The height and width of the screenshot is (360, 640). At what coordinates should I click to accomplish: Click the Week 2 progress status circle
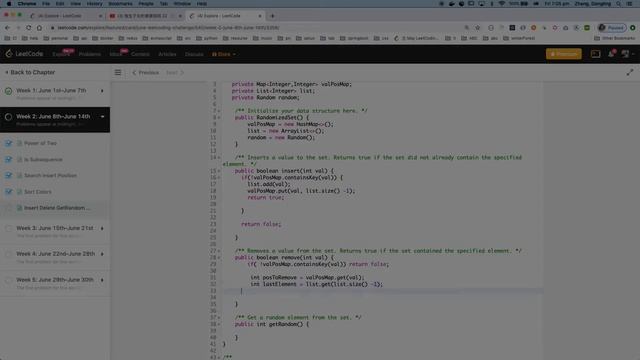click(8, 117)
